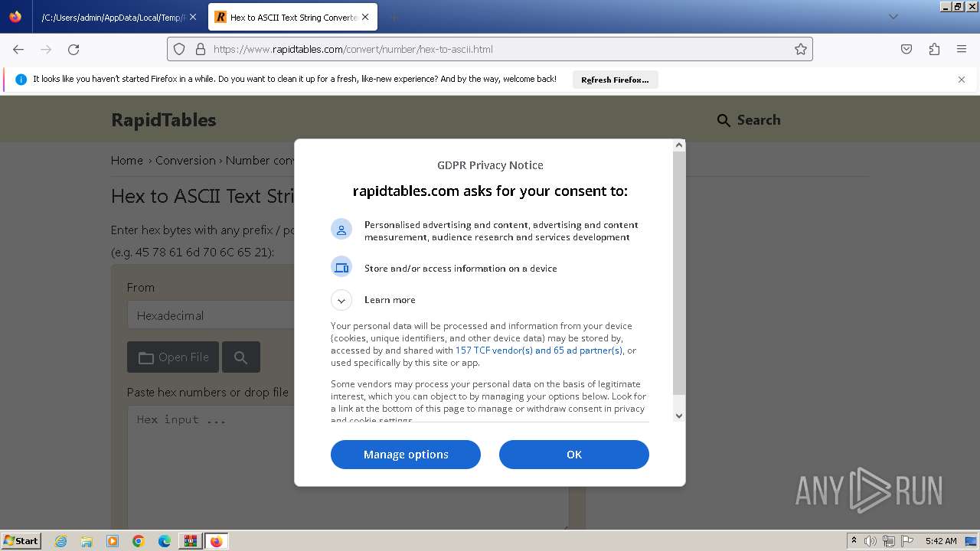
Task: Accept consent with OK button
Action: coord(574,455)
